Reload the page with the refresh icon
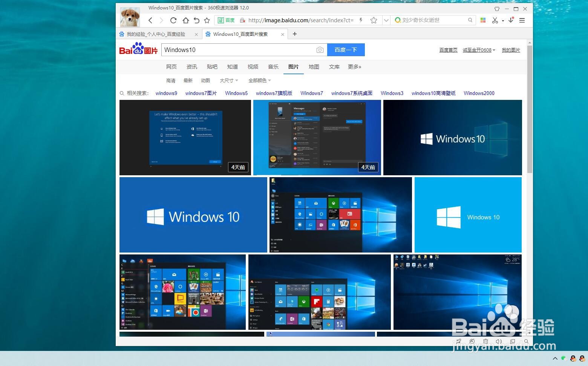588x366 pixels. pos(173,20)
